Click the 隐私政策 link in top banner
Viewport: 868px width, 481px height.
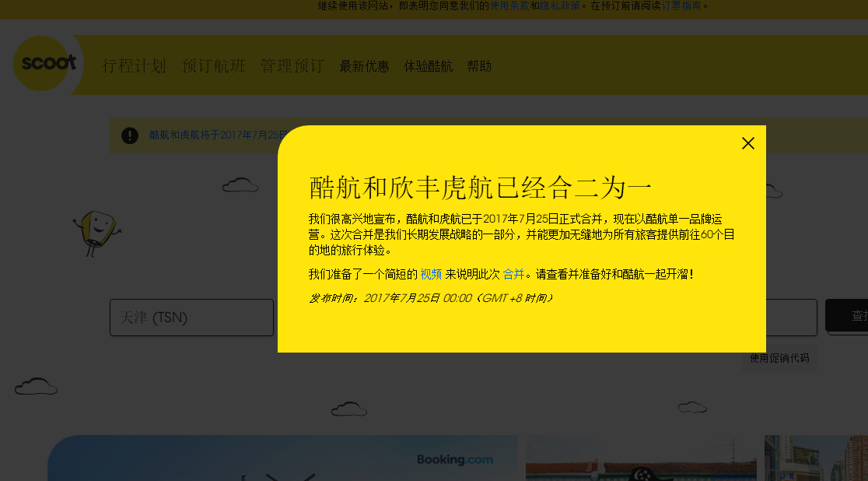(560, 5)
